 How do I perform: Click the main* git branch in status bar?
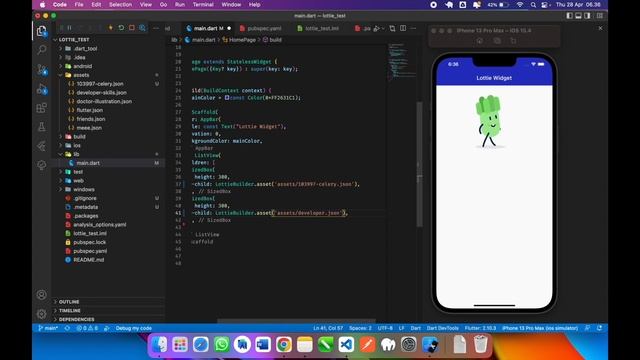click(x=48, y=328)
